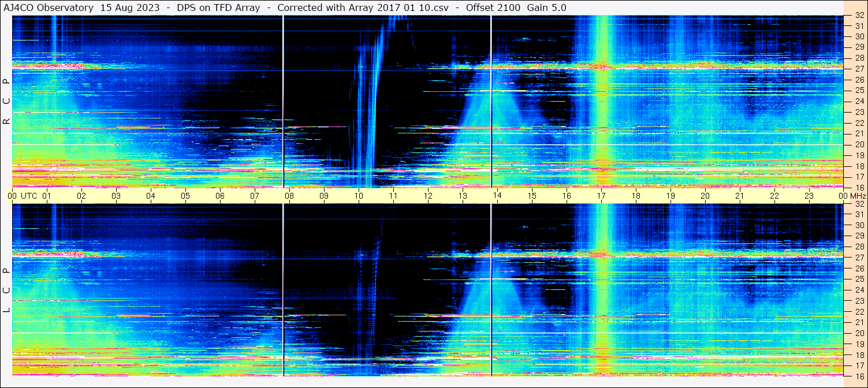Click the "16" MHz label of LCP panel
Image resolution: width=868 pixels, height=388 pixels.
coord(859,376)
